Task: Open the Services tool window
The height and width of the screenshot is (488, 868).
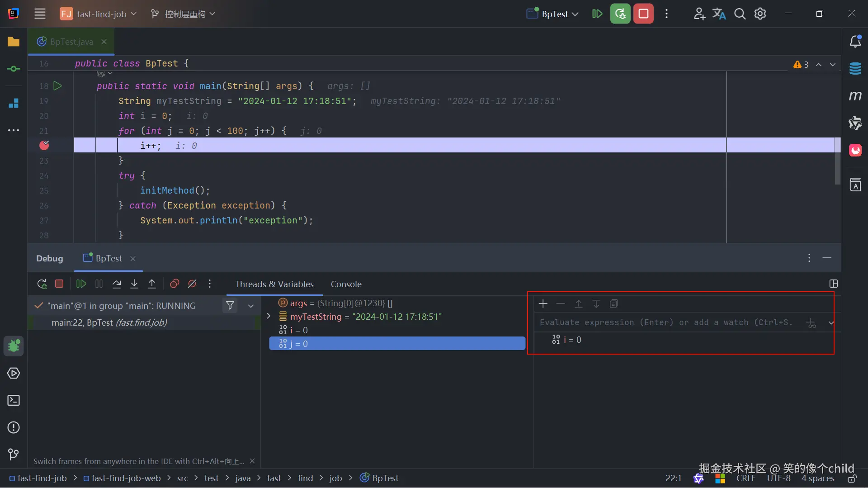Action: (14, 373)
